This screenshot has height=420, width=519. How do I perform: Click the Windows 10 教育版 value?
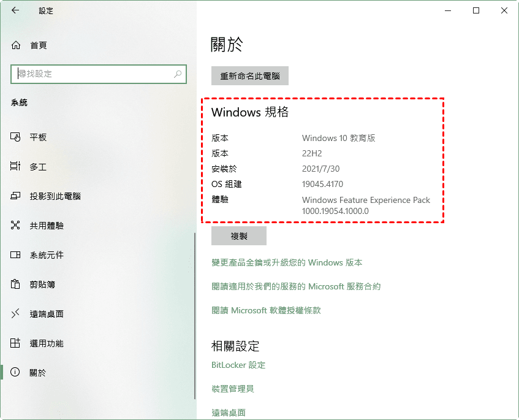point(339,138)
